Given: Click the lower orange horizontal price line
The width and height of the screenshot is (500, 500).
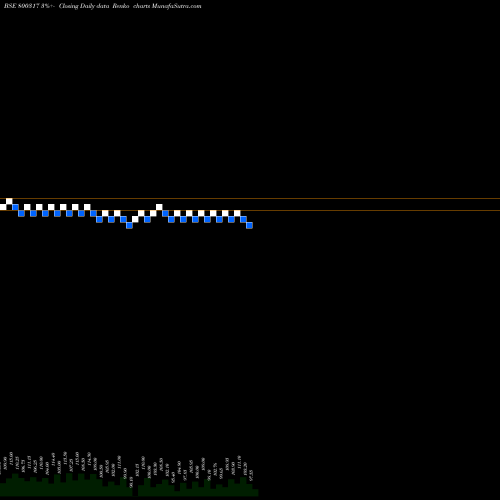Looking at the screenshot, I should (x=250, y=210).
